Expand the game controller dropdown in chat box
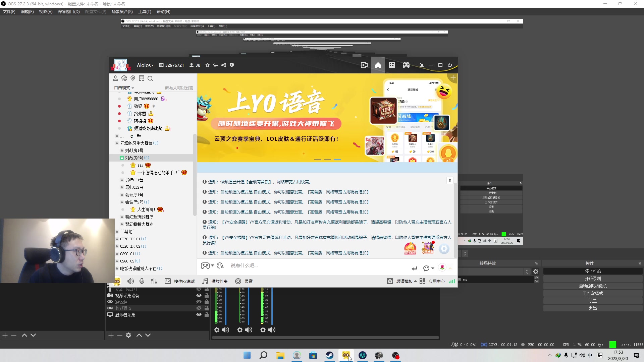Image resolution: width=644 pixels, height=362 pixels. (x=213, y=266)
